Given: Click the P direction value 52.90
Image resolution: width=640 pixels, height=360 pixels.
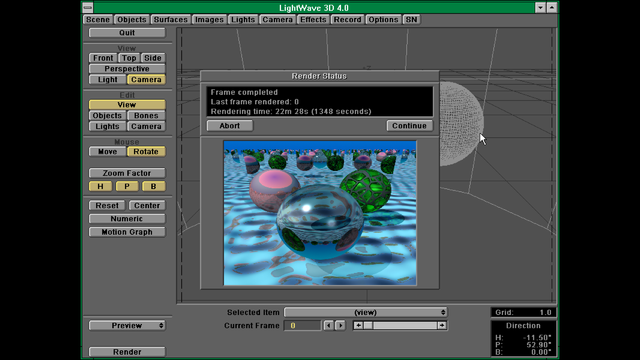Looking at the screenshot, I should pyautogui.click(x=538, y=345).
